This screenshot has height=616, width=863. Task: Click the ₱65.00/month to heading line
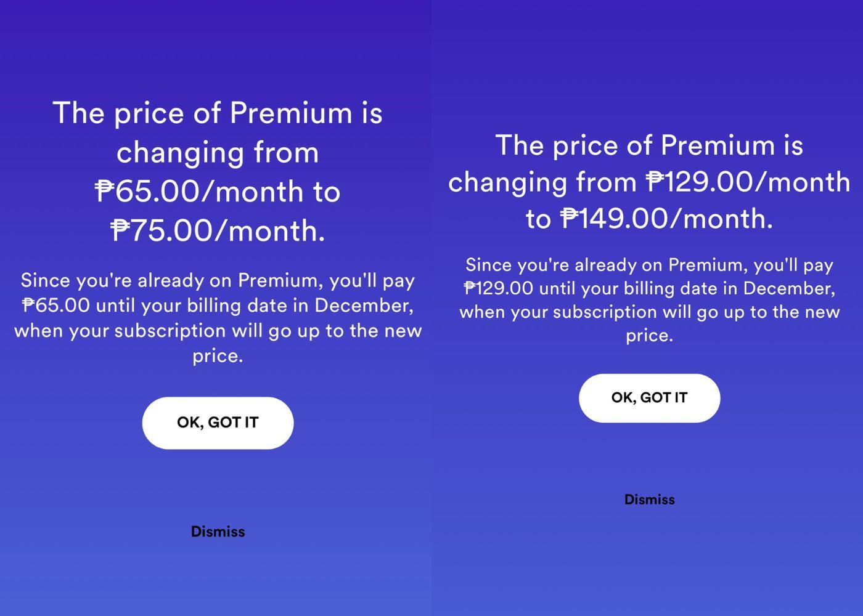218,191
